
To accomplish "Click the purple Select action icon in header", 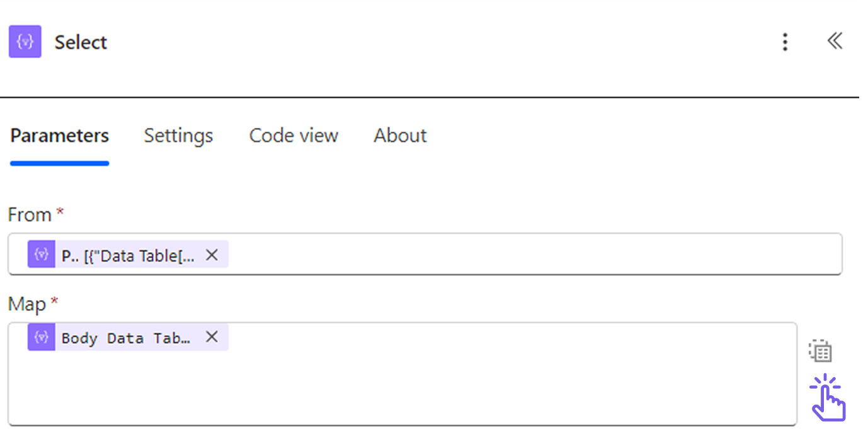I will coord(25,42).
